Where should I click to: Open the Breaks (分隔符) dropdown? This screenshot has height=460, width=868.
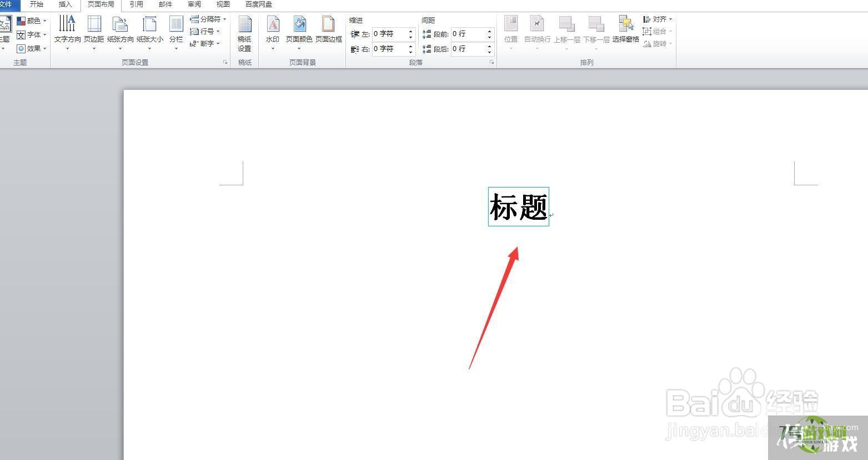[x=208, y=19]
